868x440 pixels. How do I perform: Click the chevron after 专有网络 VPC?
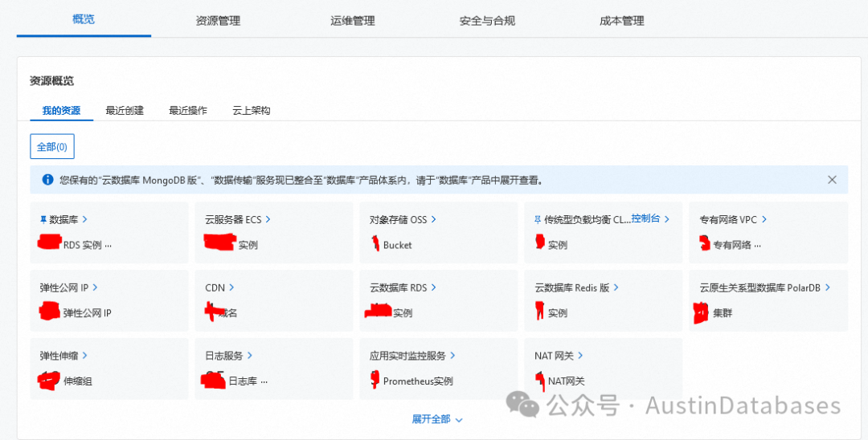pos(764,219)
